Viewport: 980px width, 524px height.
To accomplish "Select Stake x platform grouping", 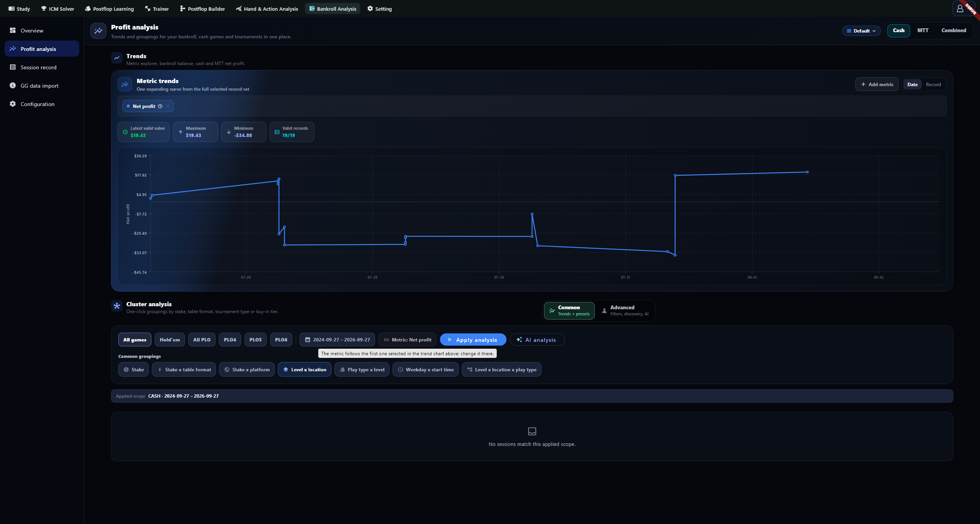I will (x=247, y=369).
